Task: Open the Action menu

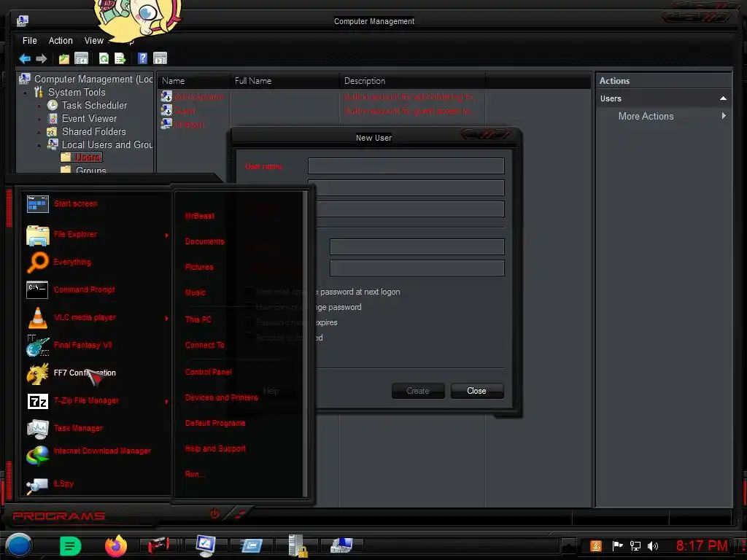Action: click(x=61, y=41)
